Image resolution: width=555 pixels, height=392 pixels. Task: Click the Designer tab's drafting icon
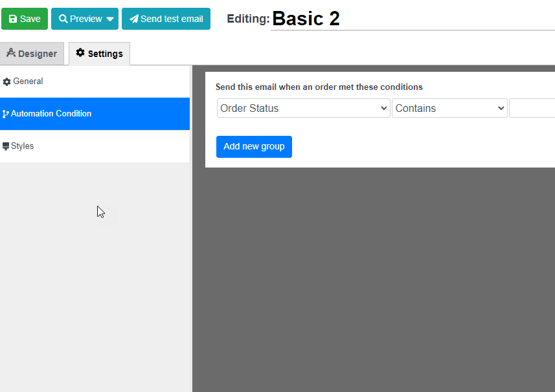[11, 52]
